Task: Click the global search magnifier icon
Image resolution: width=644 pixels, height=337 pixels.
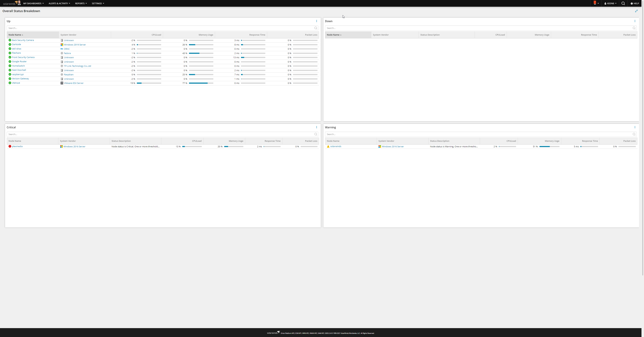Action: click(x=623, y=4)
